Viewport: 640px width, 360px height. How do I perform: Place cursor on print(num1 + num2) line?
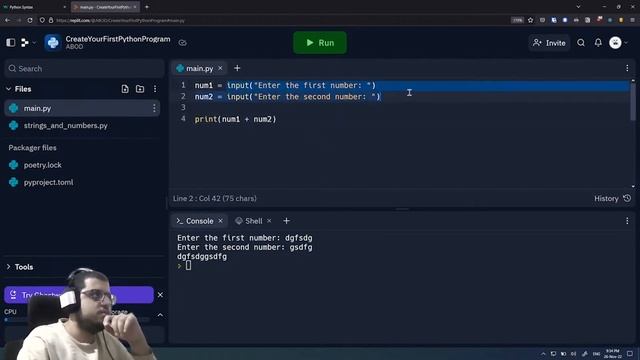click(235, 119)
